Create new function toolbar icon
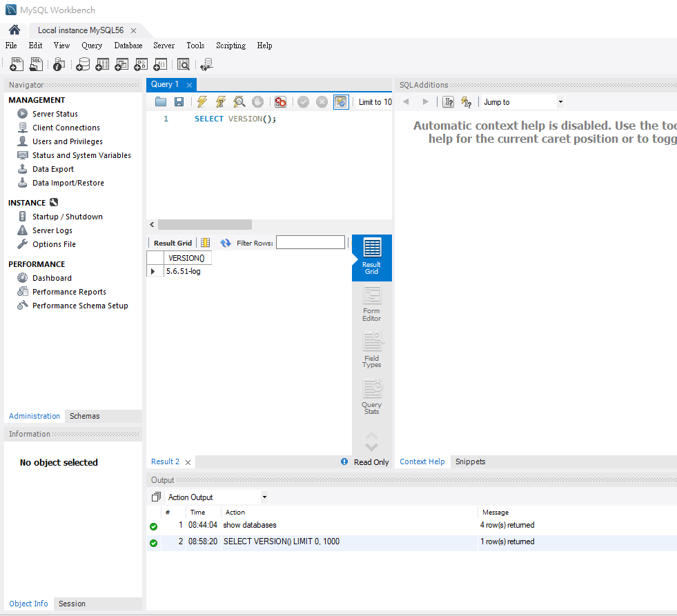The height and width of the screenshot is (616, 677). (x=160, y=64)
